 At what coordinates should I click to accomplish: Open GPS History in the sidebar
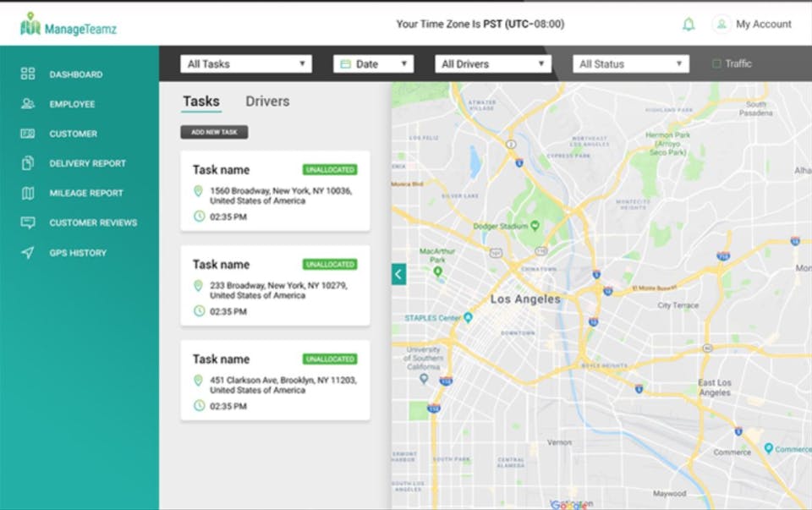(78, 253)
